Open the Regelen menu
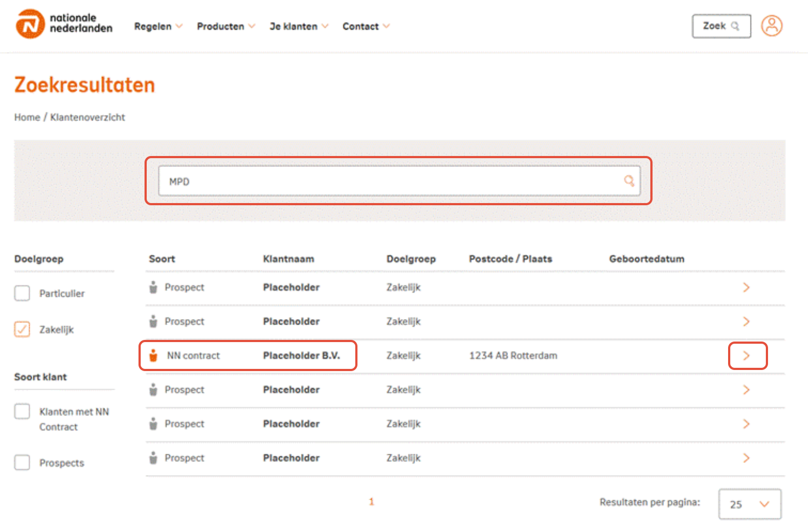 click(x=158, y=26)
